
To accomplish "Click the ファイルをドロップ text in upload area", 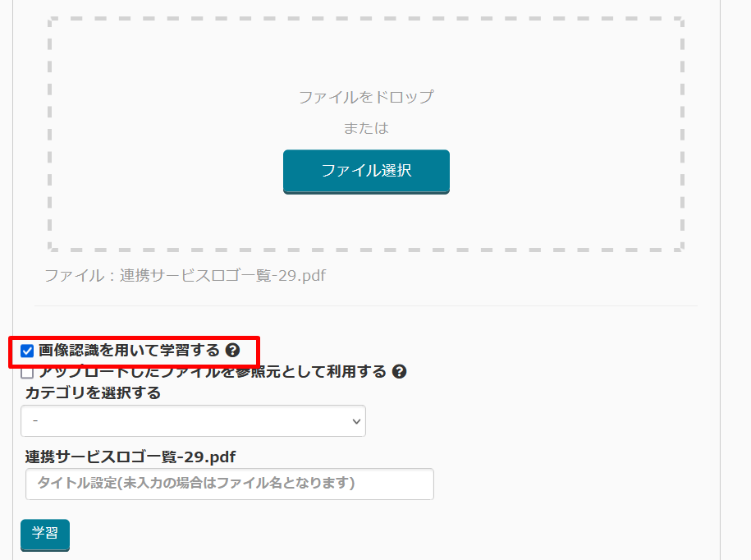I will [x=366, y=97].
